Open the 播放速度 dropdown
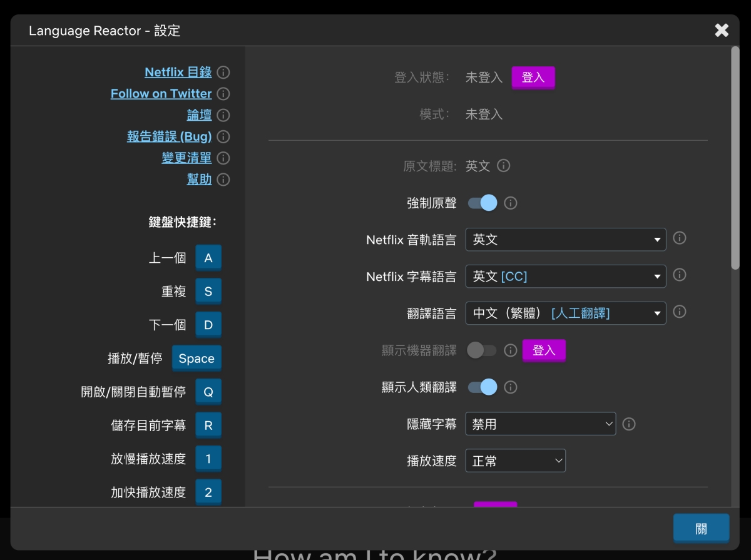This screenshot has width=751, height=560. pos(516,461)
